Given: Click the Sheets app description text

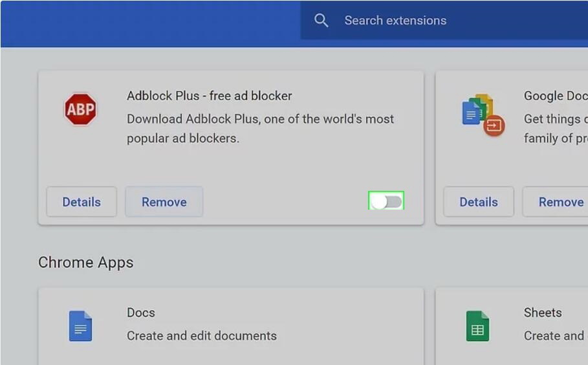Looking at the screenshot, I should (554, 336).
